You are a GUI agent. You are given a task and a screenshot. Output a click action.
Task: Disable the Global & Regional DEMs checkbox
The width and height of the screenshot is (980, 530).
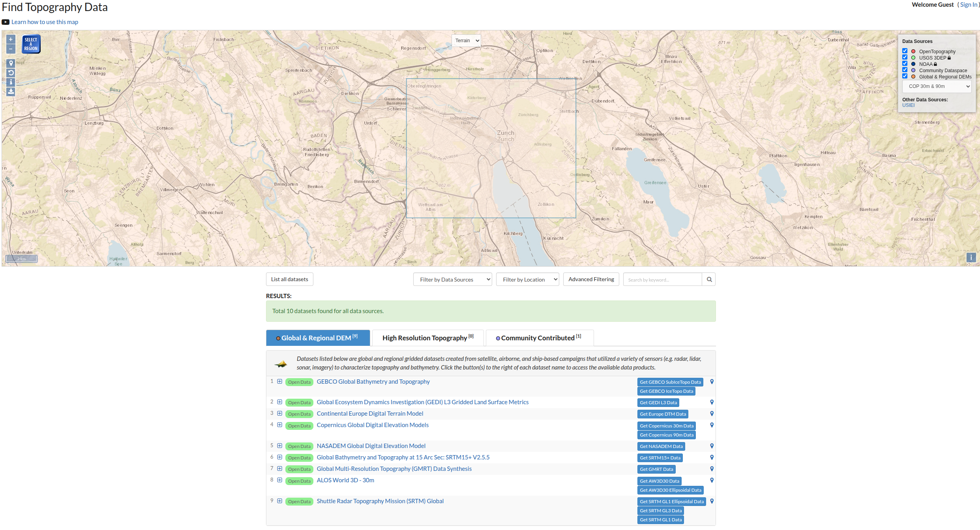click(905, 76)
